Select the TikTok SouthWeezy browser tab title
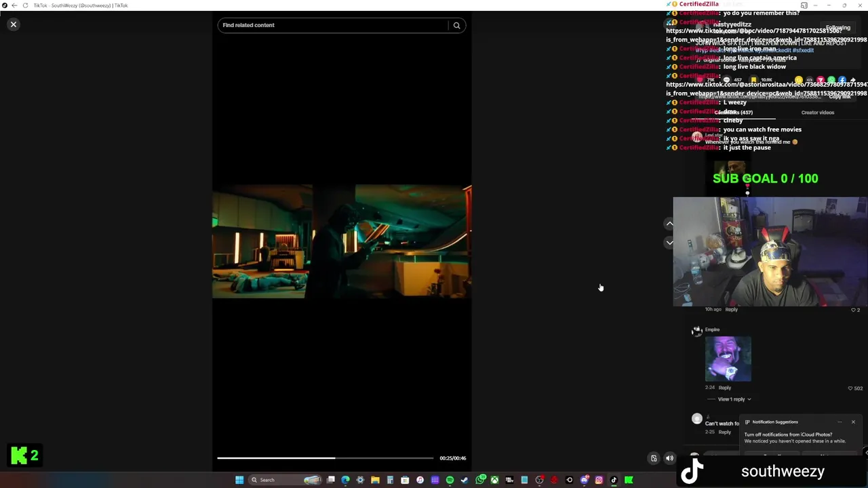 tap(81, 5)
